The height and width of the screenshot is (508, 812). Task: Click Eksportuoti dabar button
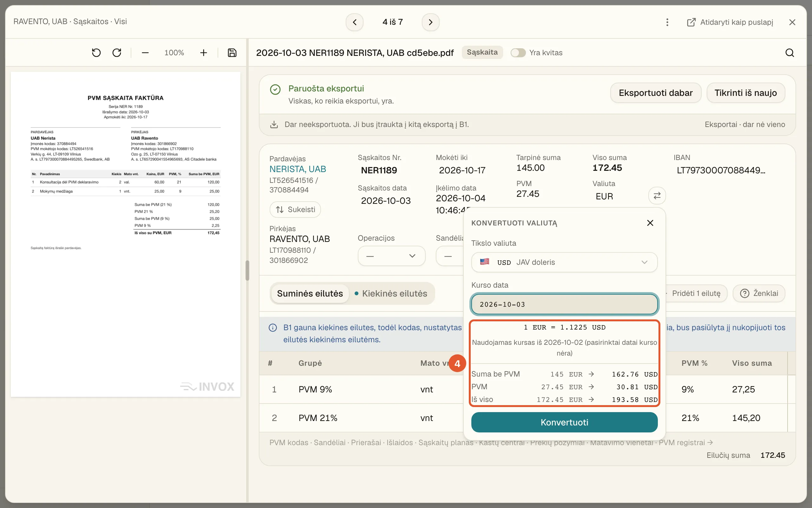656,93
